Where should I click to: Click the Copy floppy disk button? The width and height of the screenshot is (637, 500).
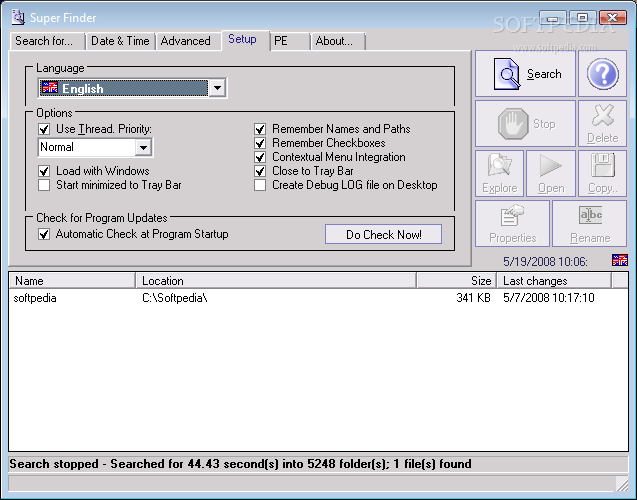click(x=602, y=173)
